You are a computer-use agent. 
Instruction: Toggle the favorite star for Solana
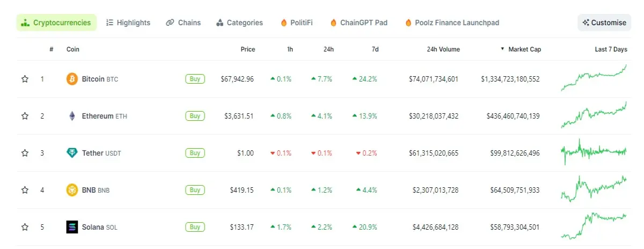click(x=25, y=227)
